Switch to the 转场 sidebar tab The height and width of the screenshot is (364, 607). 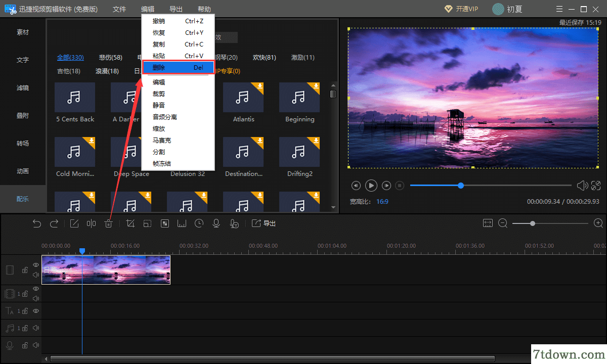[23, 143]
